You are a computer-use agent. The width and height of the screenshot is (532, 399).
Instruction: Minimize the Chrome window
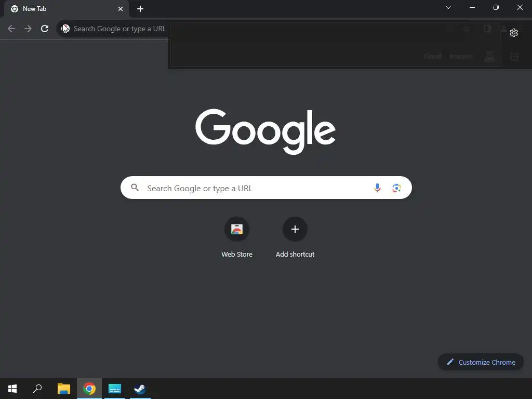pyautogui.click(x=472, y=7)
